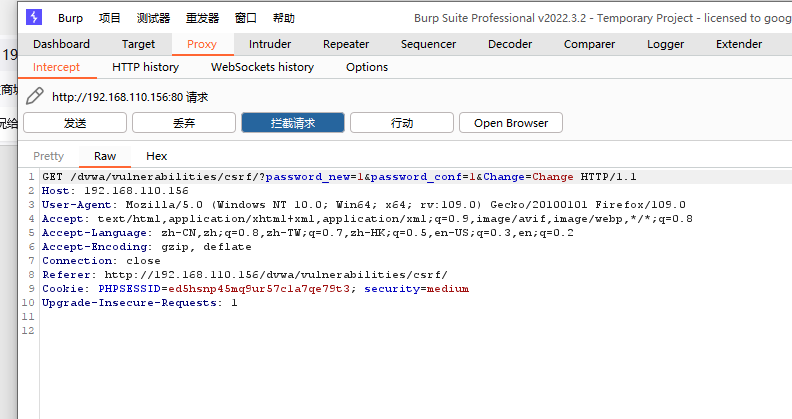Click the Connection: close header line
Image resolution: width=792 pixels, height=419 pixels.
101,261
